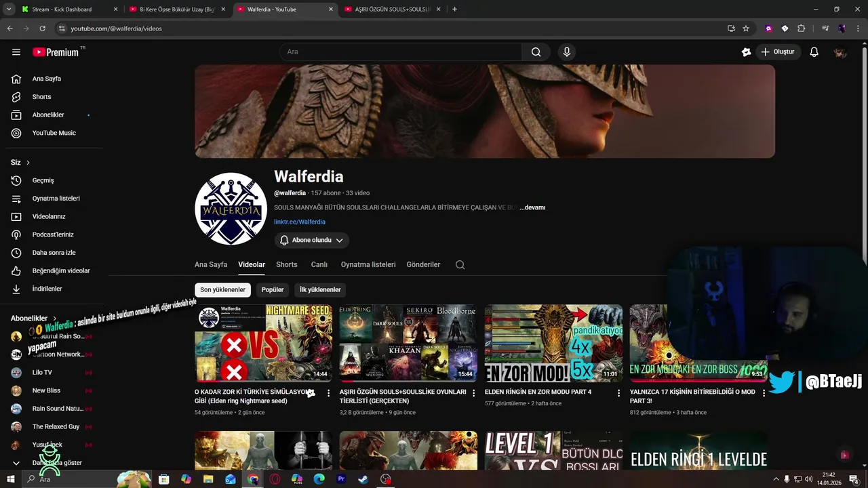This screenshot has height=488, width=868.
Task: Open Steam from the Windows taskbar
Action: (x=363, y=479)
